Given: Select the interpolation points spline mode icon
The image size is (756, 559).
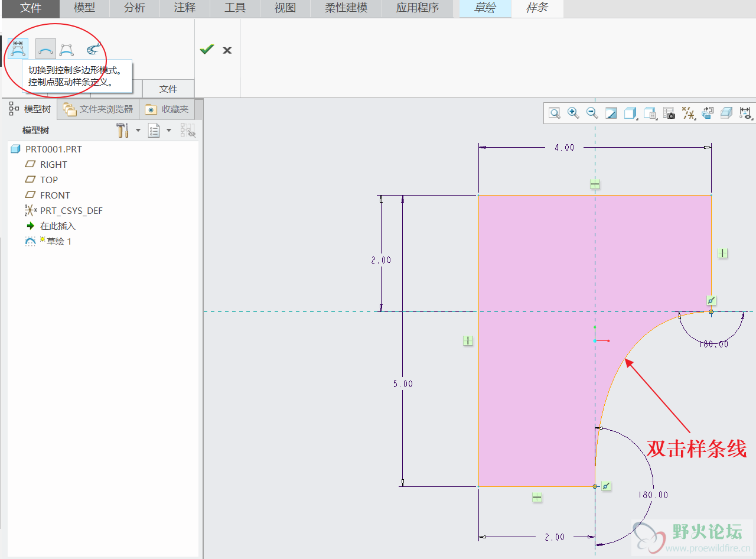Looking at the screenshot, I should (x=45, y=49).
